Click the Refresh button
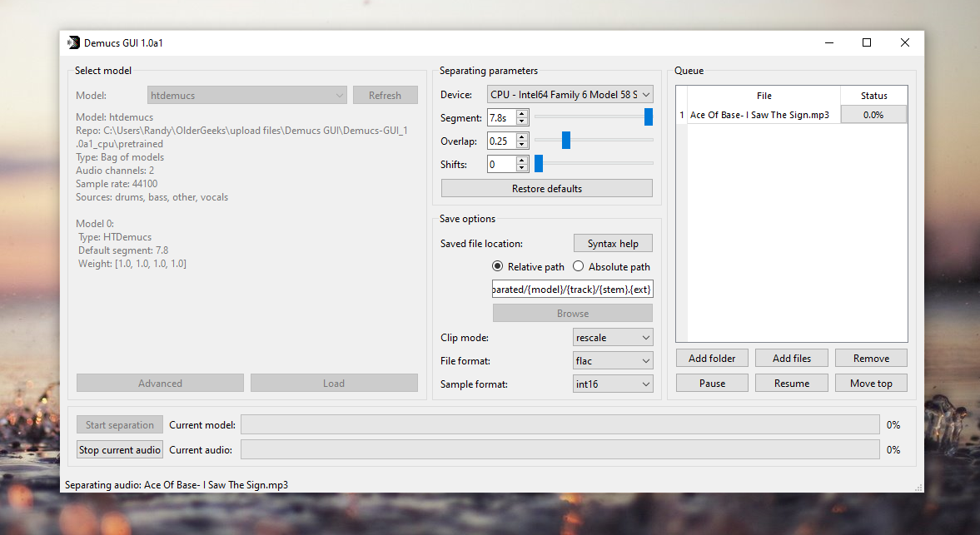 pos(385,95)
